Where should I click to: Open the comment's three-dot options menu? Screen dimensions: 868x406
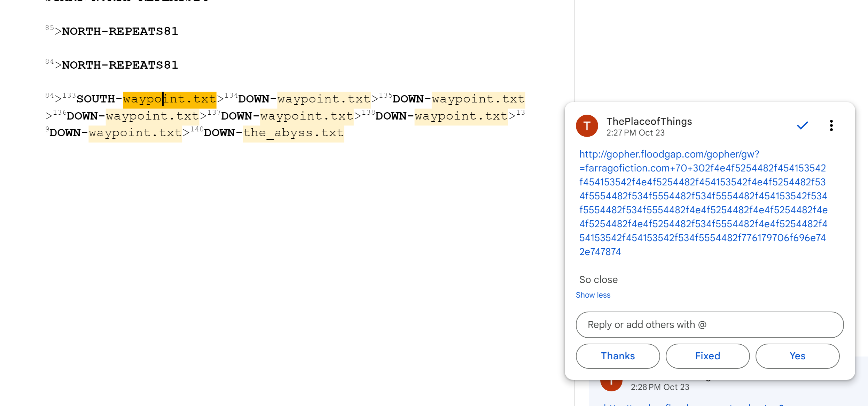(x=831, y=125)
